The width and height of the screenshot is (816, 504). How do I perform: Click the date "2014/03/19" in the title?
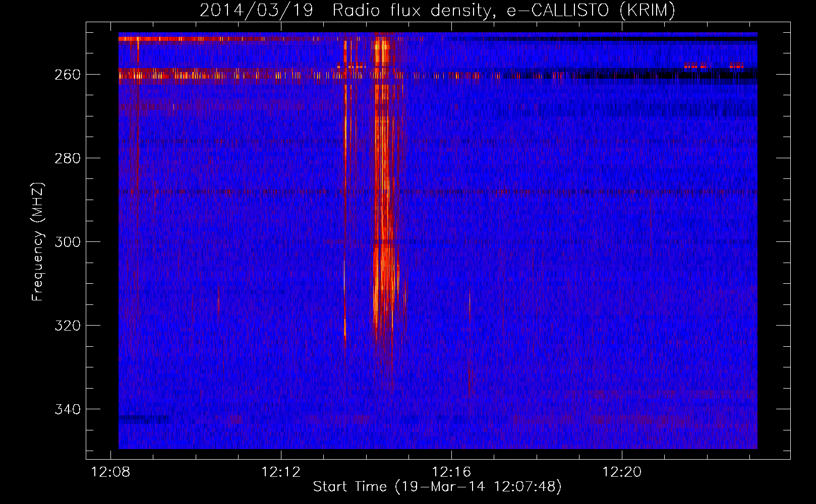(256, 10)
